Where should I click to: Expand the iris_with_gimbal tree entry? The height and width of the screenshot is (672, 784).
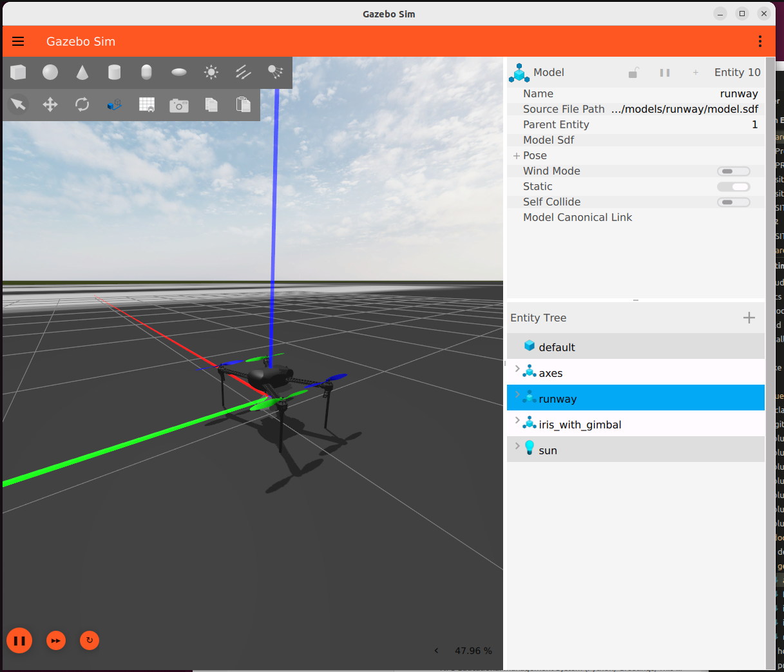tap(517, 421)
